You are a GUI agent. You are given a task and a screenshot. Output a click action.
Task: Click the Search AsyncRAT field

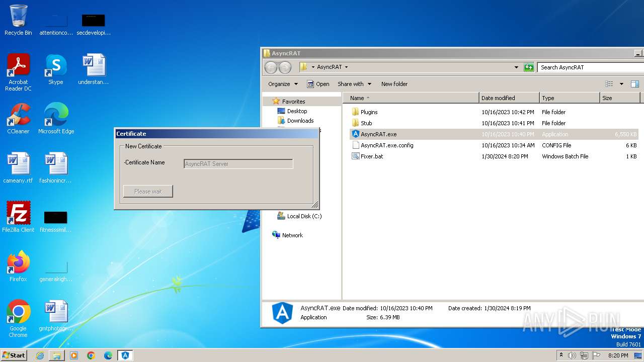coord(590,67)
